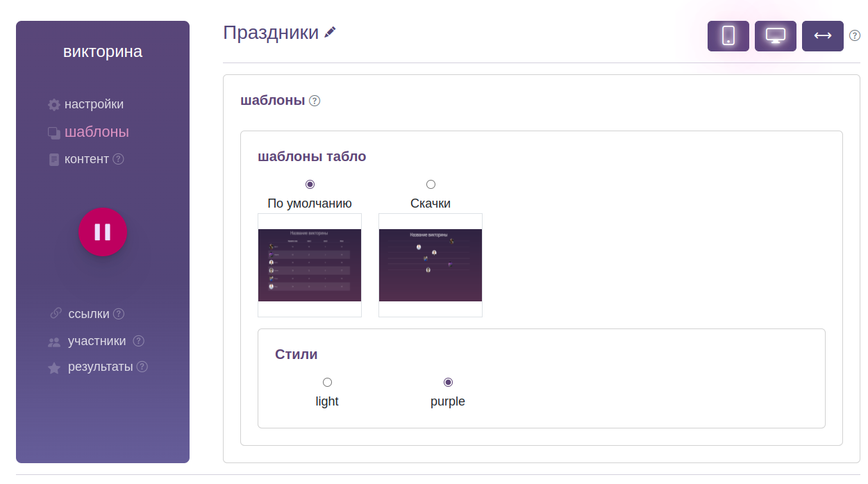Screen dimensions: 868x484
Task: Switch to mobile phone preview
Action: [x=728, y=36]
